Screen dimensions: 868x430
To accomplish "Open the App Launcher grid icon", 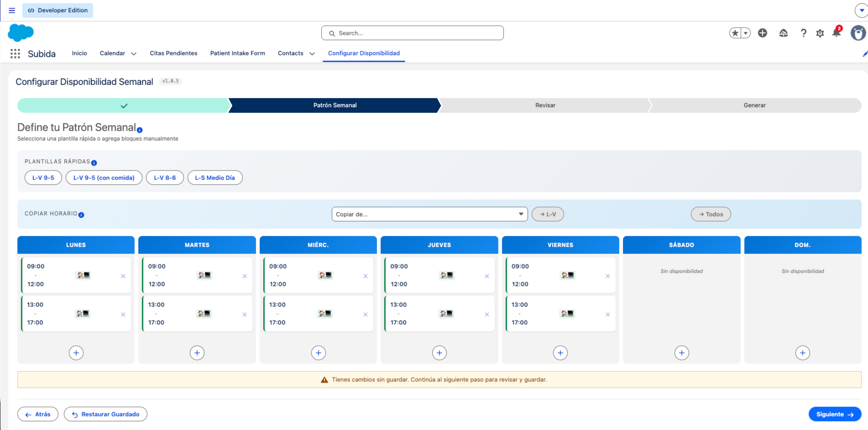I will (x=15, y=54).
